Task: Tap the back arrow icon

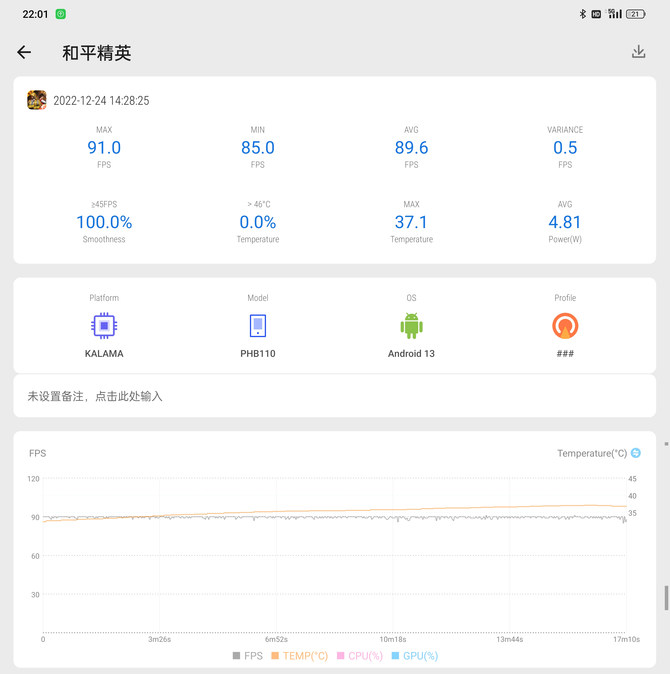Action: (x=24, y=52)
